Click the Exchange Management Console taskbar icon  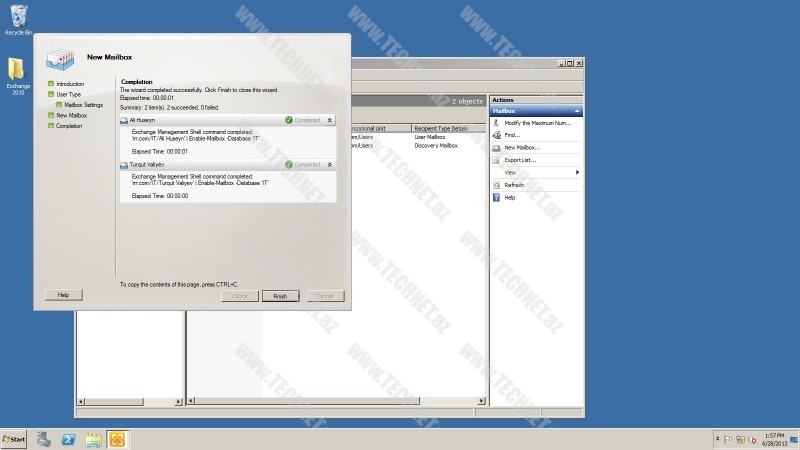tap(119, 439)
